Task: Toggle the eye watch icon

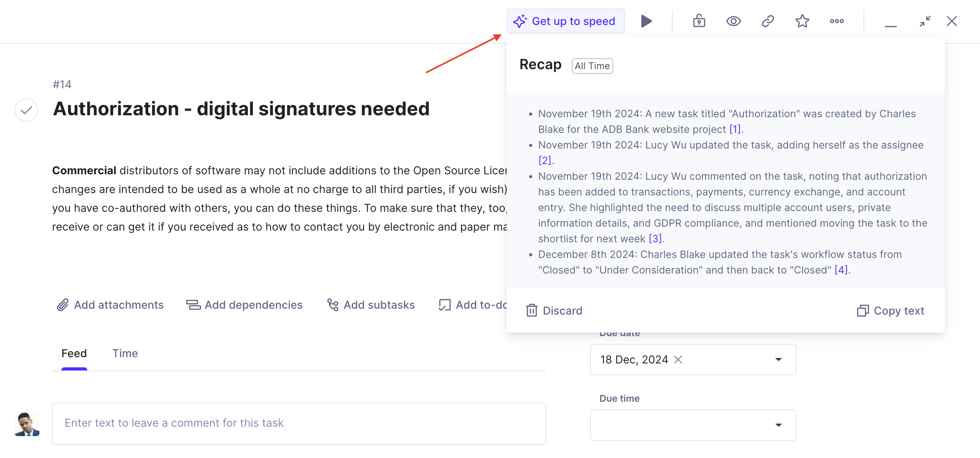Action: pos(733,21)
